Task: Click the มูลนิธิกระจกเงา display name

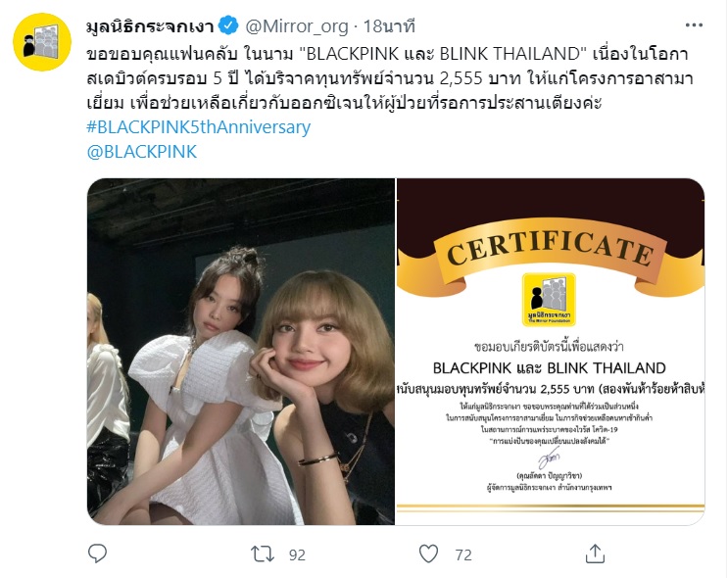Action: 150,26
